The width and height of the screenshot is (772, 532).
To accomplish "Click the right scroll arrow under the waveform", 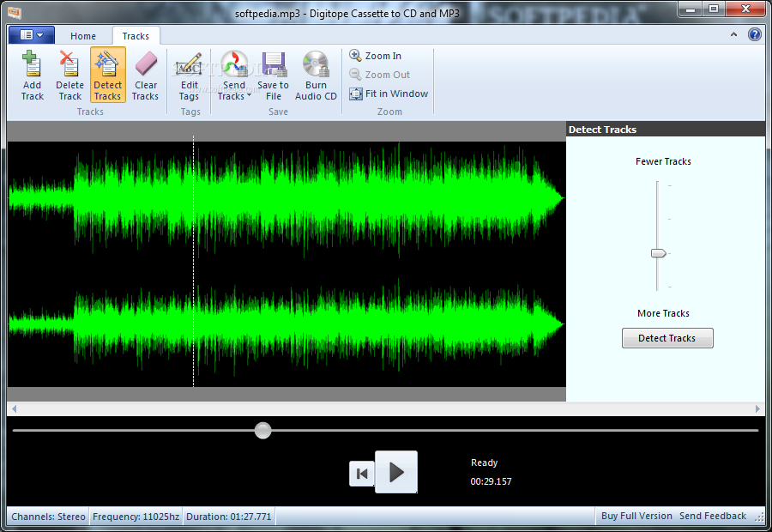I will point(757,408).
